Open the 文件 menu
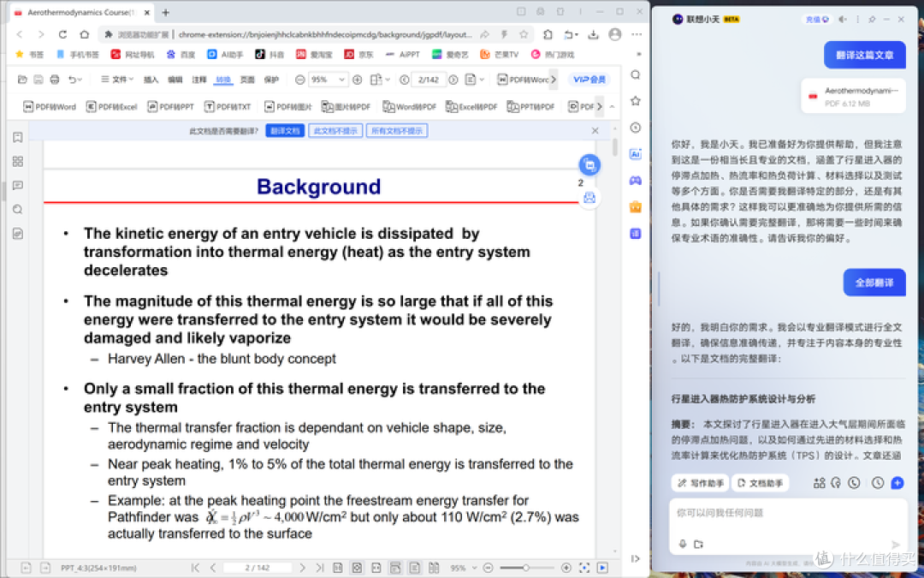 click(117, 79)
